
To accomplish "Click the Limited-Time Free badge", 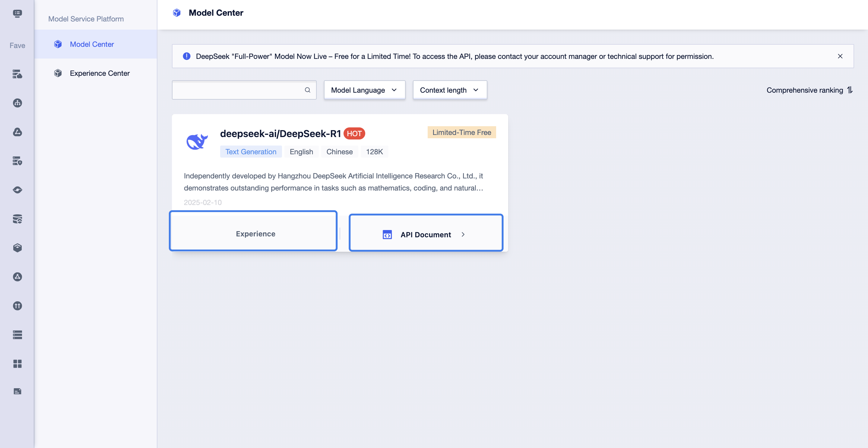I will pos(462,132).
